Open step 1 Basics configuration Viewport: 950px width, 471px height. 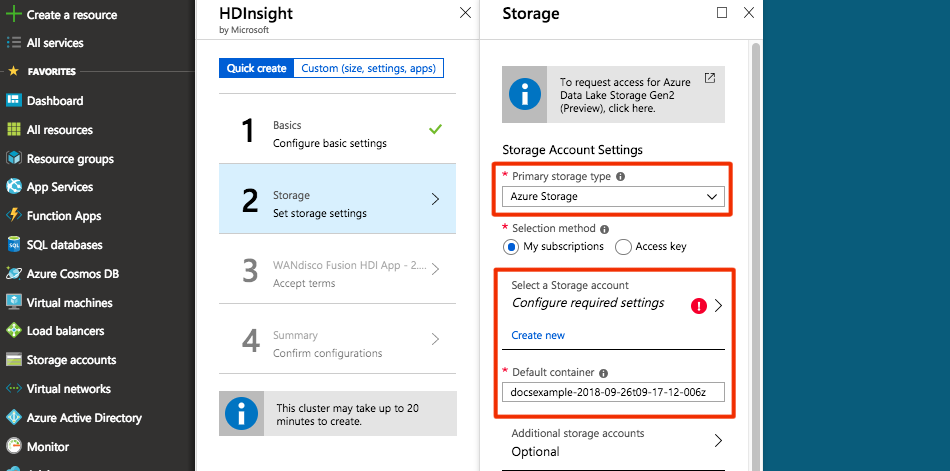[337, 129]
